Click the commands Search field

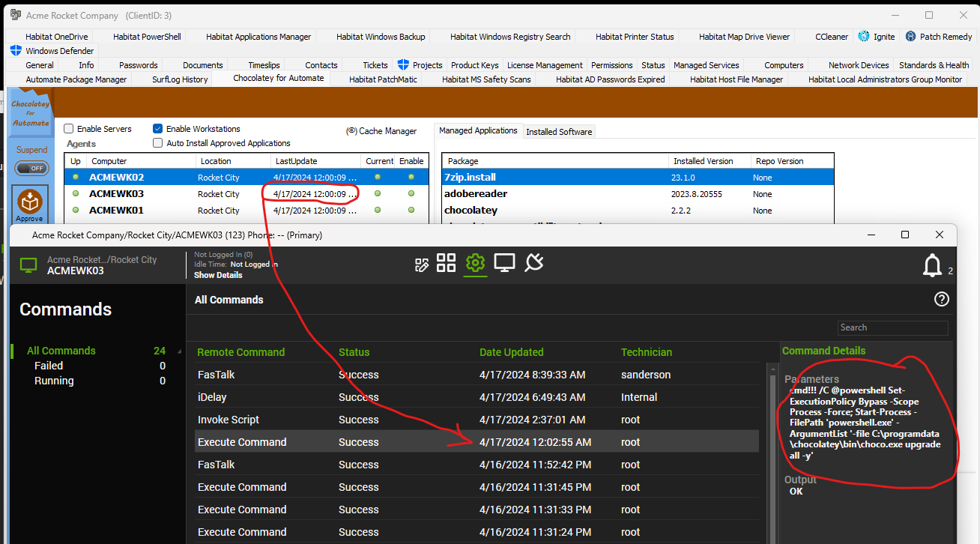pyautogui.click(x=892, y=327)
